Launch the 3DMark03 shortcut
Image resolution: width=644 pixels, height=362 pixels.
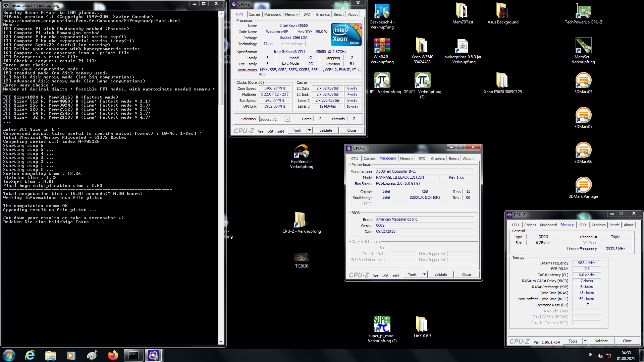point(583,83)
